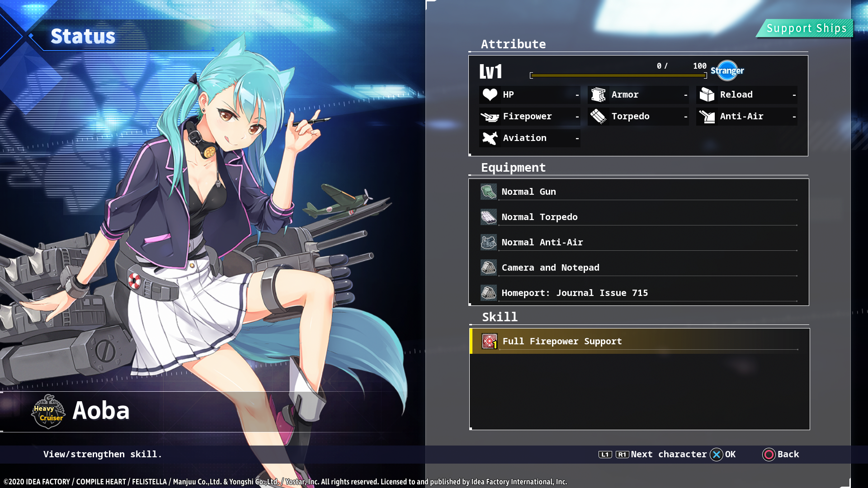
Task: Click the Aviation plane icon
Action: pyautogui.click(x=490, y=138)
